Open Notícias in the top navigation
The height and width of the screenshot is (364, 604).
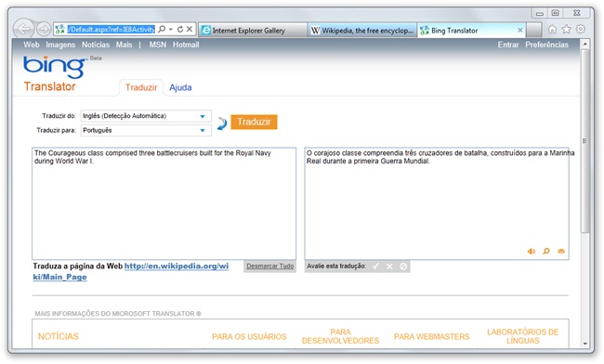click(96, 45)
